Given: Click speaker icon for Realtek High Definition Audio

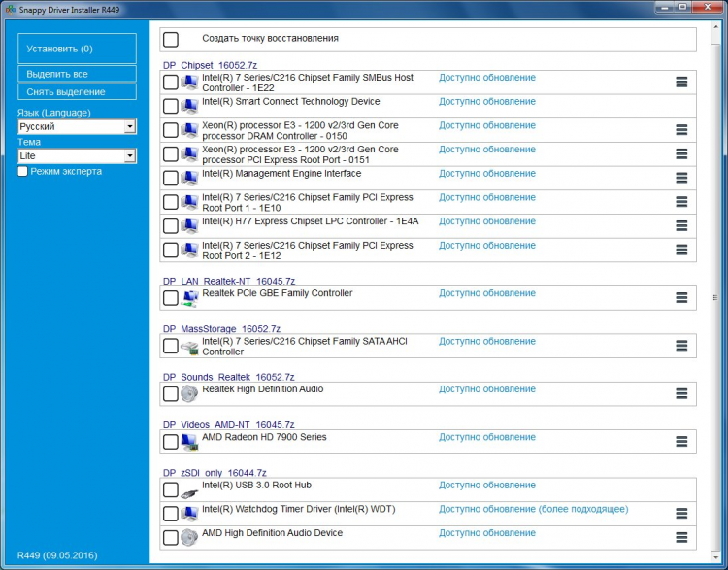Looking at the screenshot, I should 189,394.
